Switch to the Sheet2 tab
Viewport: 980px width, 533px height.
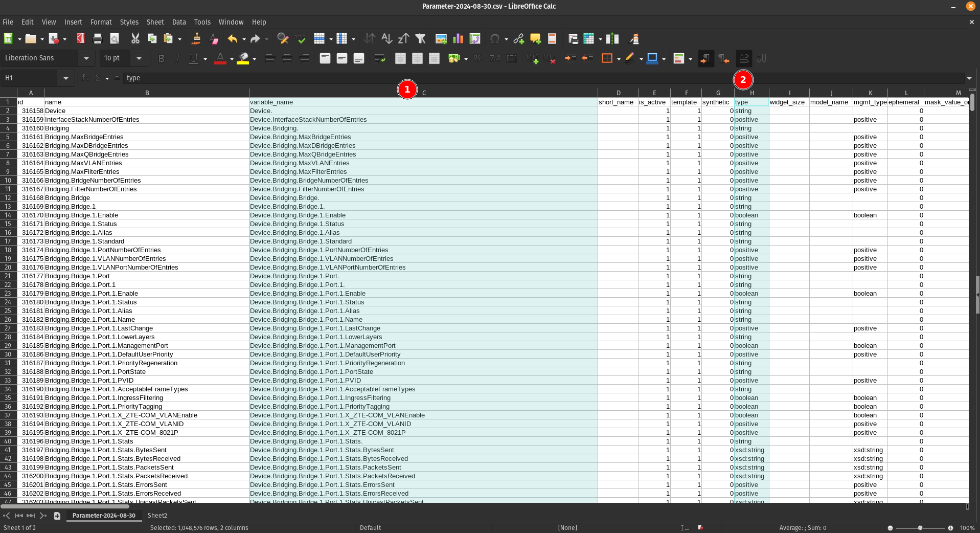click(x=156, y=516)
